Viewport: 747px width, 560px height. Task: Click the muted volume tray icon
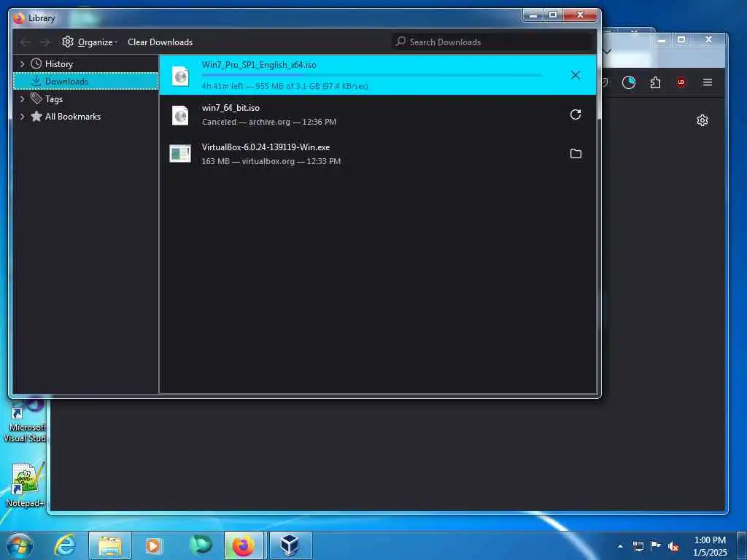[673, 547]
